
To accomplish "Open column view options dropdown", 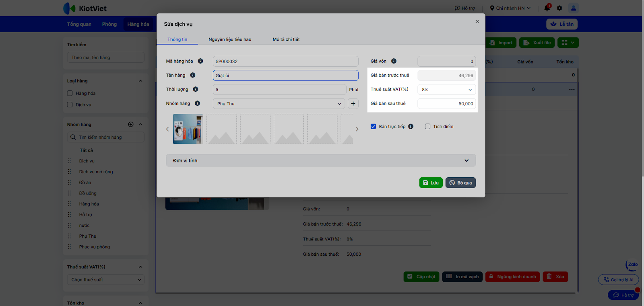I will 568,43.
